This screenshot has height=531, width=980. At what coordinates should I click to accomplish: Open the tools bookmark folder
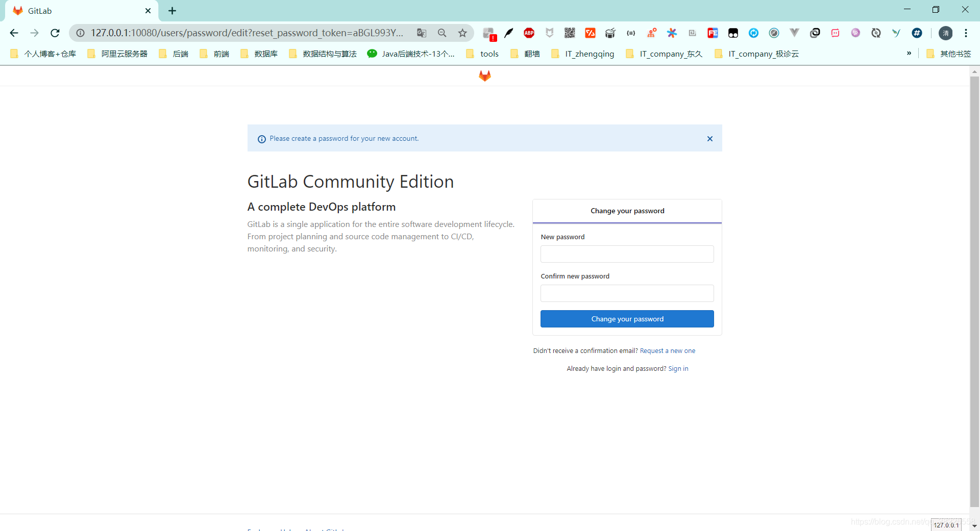click(482, 54)
